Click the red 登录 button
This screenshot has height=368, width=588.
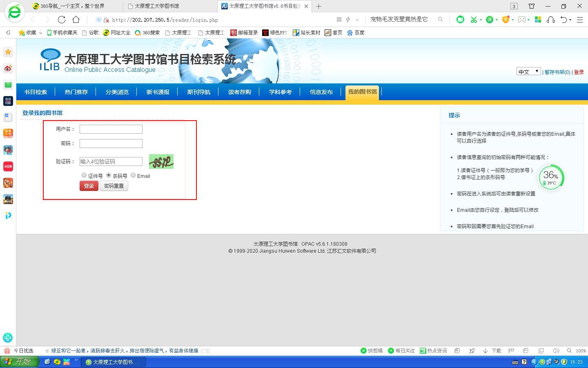click(89, 186)
